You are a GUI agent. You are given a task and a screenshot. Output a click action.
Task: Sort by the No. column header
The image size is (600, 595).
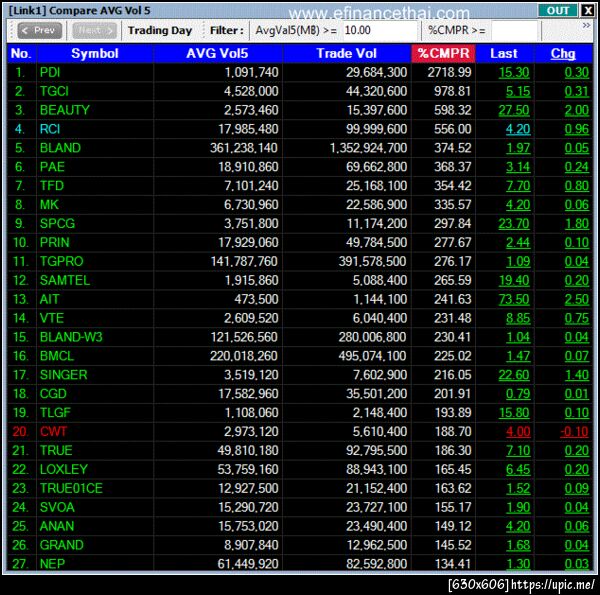pos(22,54)
